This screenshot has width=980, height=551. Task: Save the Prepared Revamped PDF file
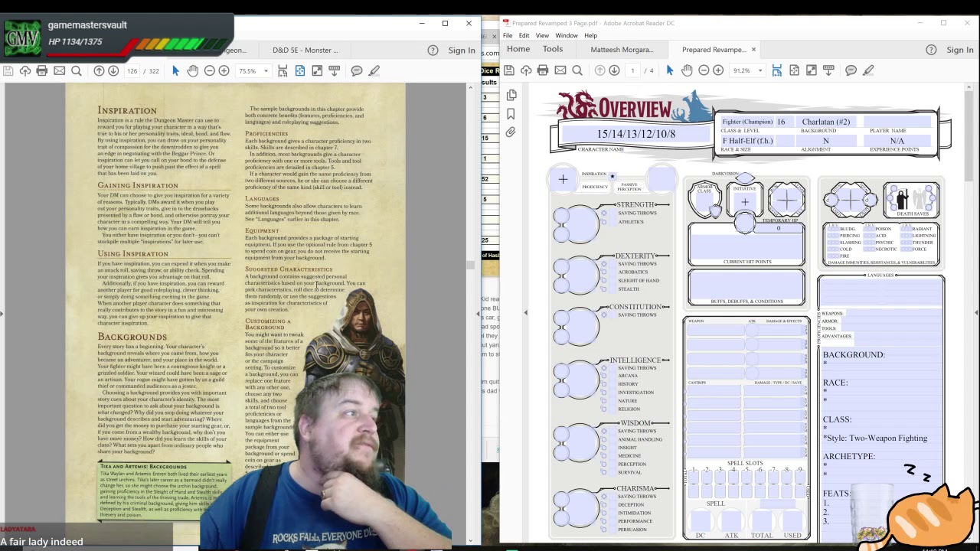click(509, 70)
